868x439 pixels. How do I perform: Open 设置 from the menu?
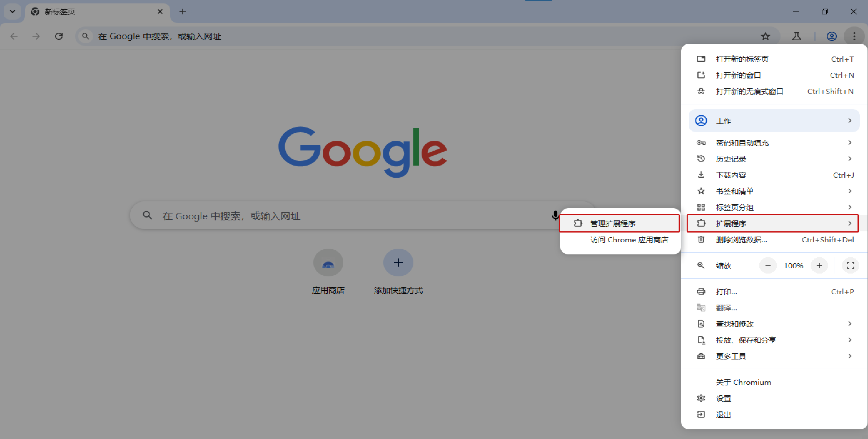(x=774, y=398)
